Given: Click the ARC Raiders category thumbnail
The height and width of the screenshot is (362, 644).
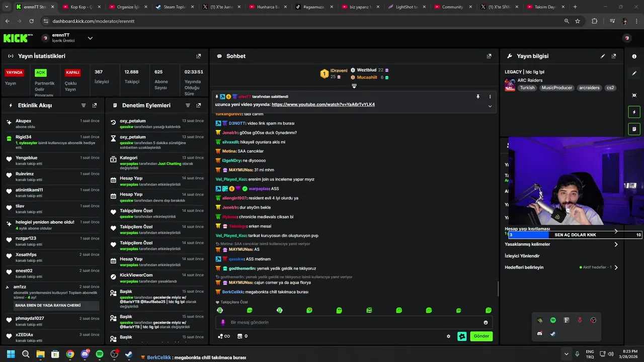Looking at the screenshot, I should 510,84.
